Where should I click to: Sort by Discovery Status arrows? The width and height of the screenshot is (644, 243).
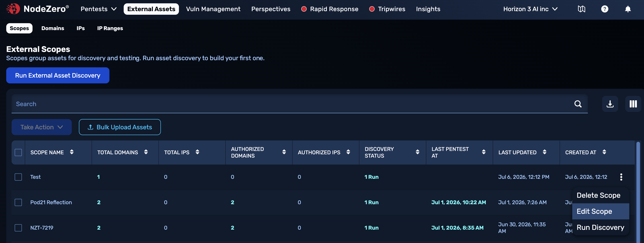coord(418,152)
